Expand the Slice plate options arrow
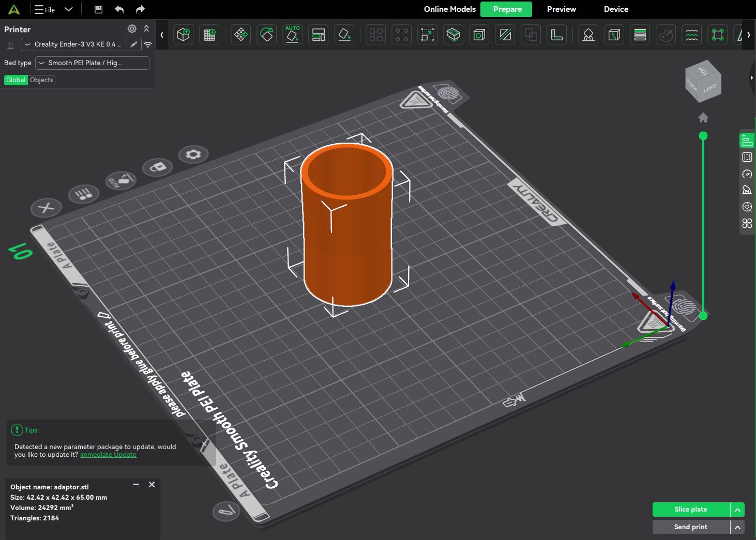Viewport: 756px width, 540px height. click(737, 510)
